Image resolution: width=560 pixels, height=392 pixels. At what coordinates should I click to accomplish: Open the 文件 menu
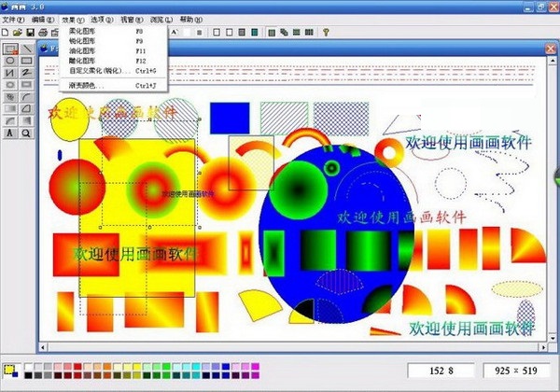pyautogui.click(x=13, y=19)
